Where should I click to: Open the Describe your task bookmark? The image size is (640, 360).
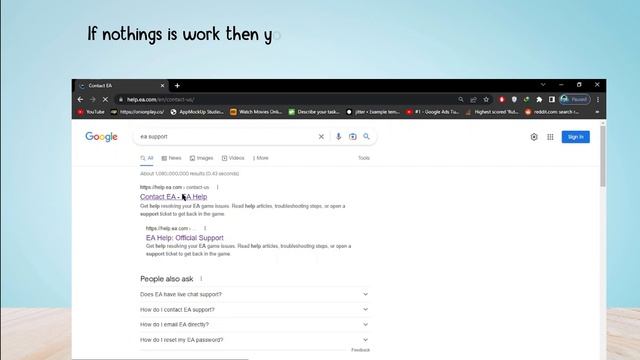click(314, 112)
